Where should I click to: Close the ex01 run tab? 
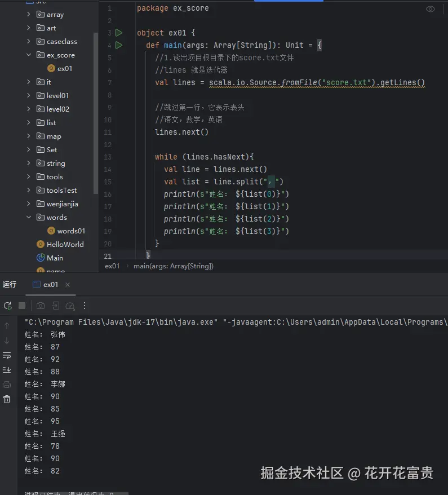(68, 285)
